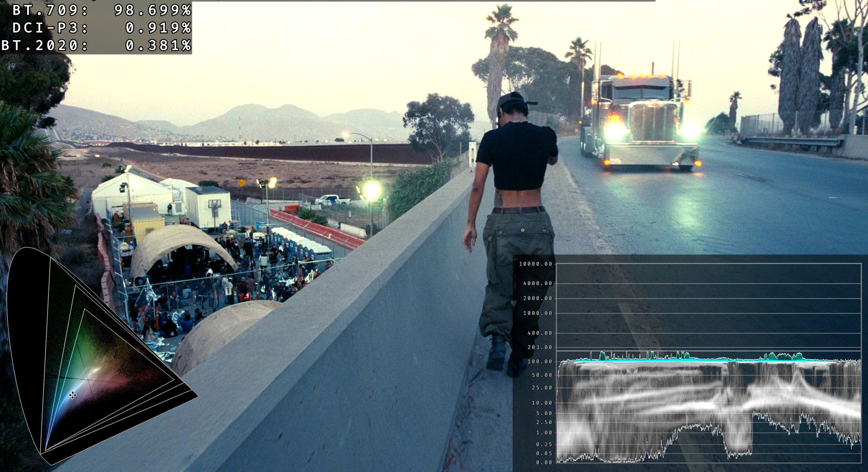This screenshot has height=472, width=868.
Task: Click the 1000.00 nit waveform scale label
Action: 537,313
